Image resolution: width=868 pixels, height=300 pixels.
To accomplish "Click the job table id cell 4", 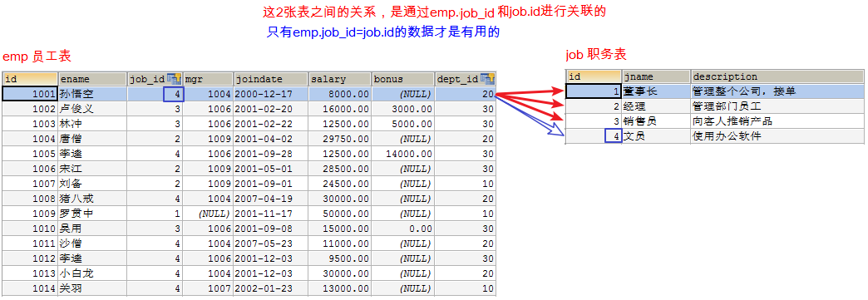I will 614,136.
